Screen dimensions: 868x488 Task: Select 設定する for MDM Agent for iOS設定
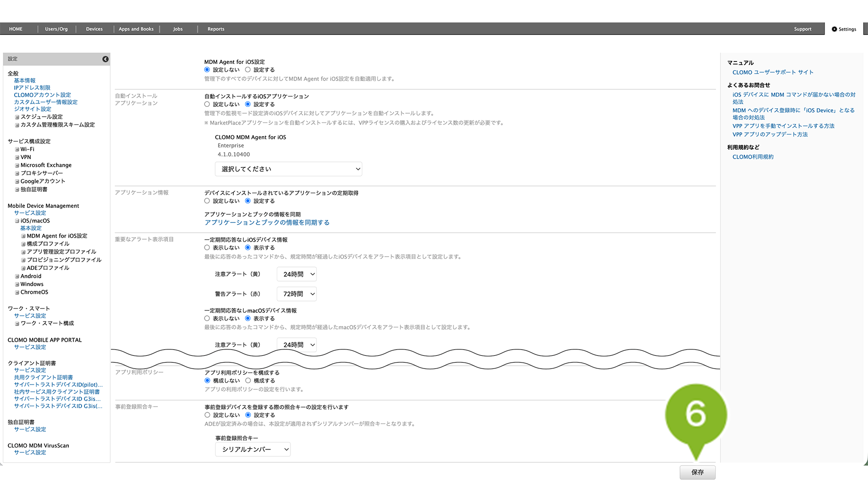tap(248, 70)
